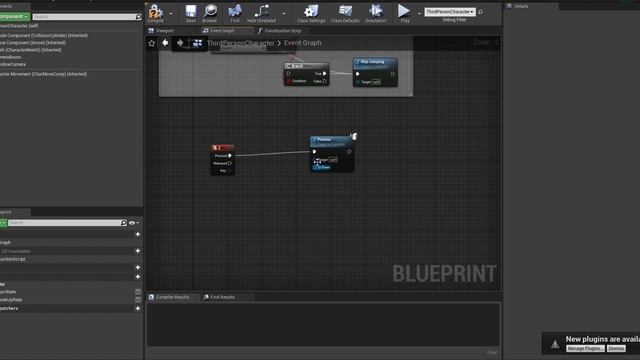The image size is (640, 360).
Task: Toggle Hide Unrelated nodes
Action: (x=261, y=13)
